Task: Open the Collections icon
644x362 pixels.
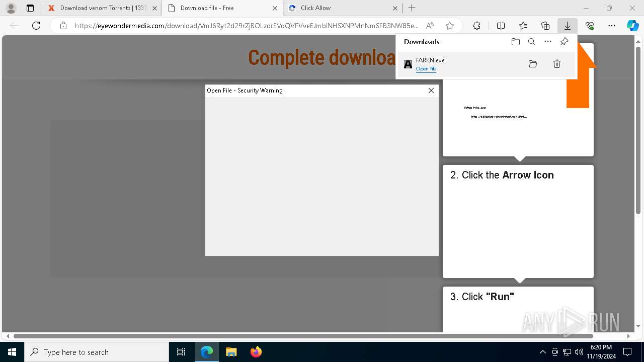Action: pyautogui.click(x=545, y=26)
